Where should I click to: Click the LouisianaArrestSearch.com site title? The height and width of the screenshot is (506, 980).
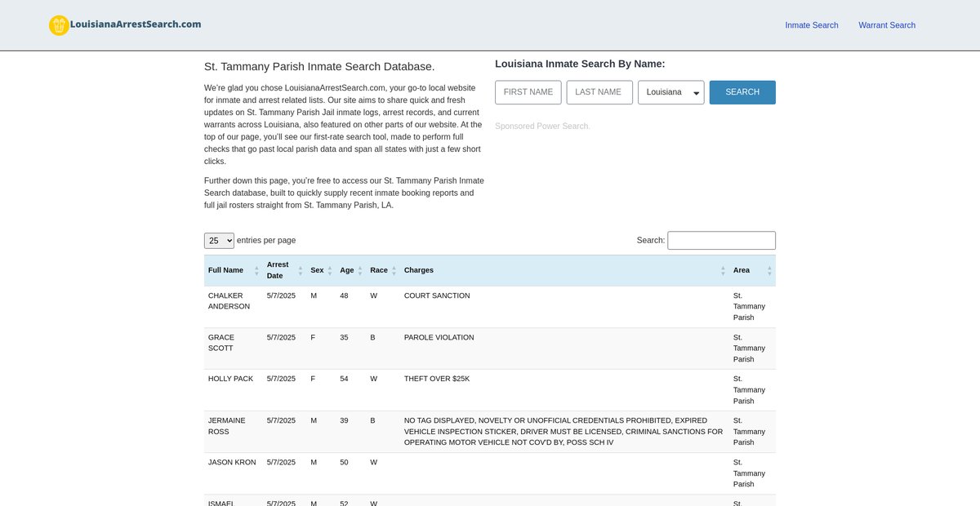click(136, 24)
